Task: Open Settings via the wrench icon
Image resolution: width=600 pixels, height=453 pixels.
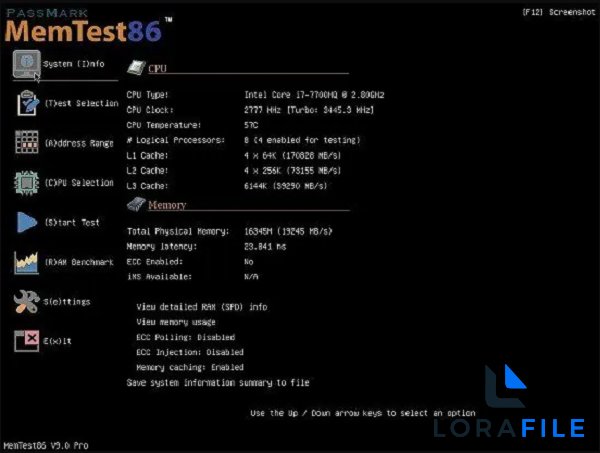Action: [x=26, y=301]
